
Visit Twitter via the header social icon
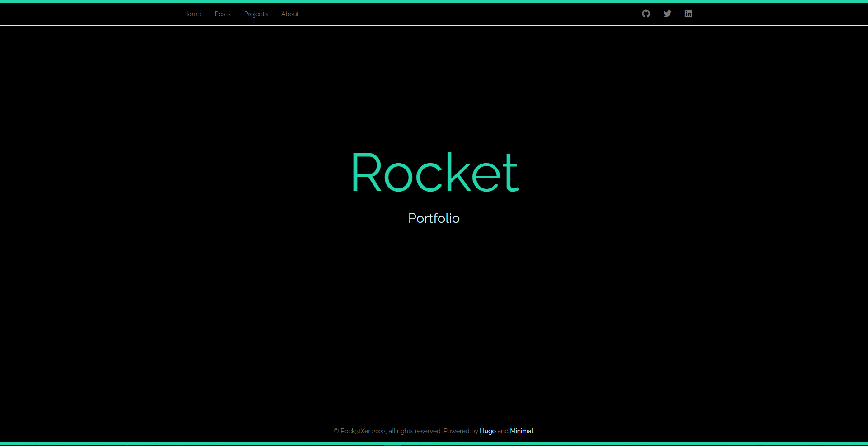pyautogui.click(x=667, y=14)
